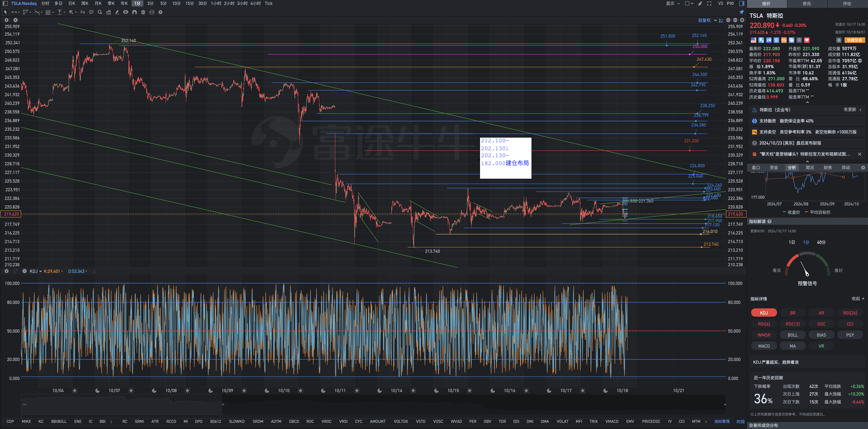Select the speech bubble comment tool
This screenshot has width=868, height=429.
[91, 12]
